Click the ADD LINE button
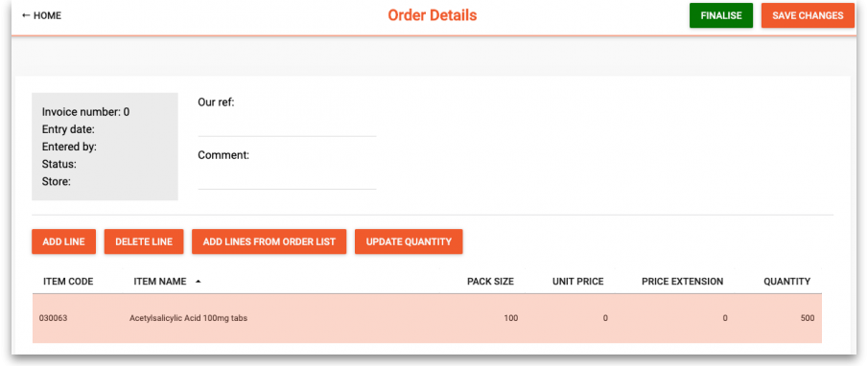Screen dimensions: 868x366 (x=63, y=241)
